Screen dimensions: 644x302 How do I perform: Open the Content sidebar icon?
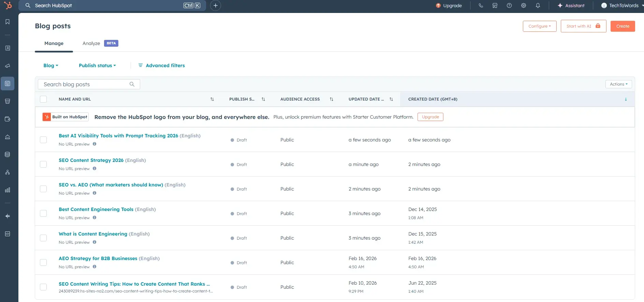click(x=8, y=84)
